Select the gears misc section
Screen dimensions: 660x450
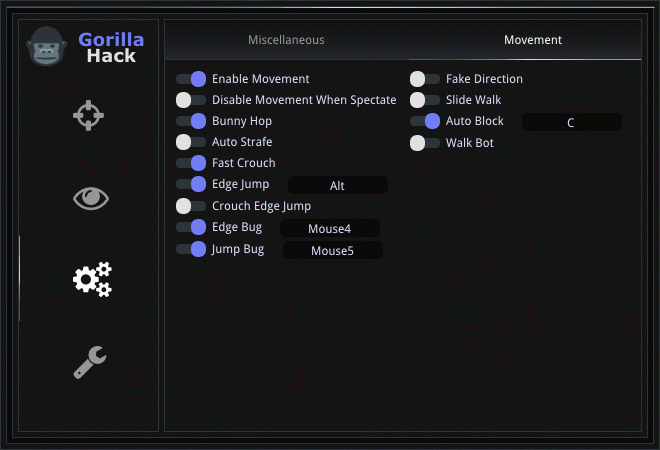[x=92, y=279]
